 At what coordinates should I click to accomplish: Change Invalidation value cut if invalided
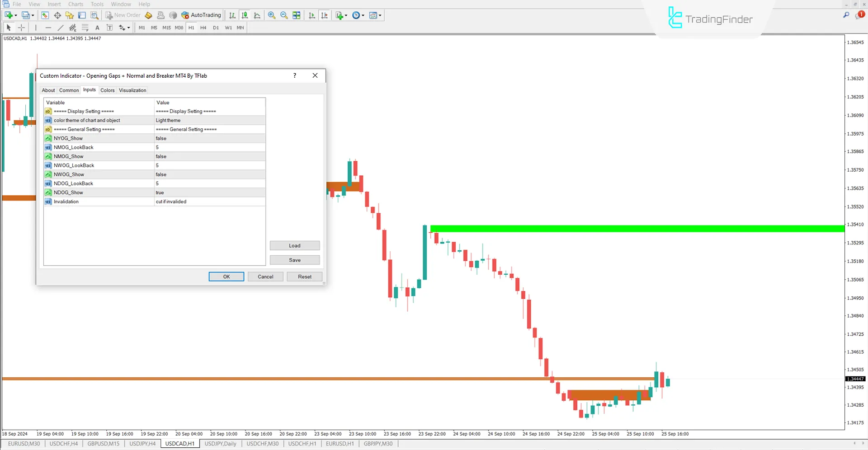(210, 202)
